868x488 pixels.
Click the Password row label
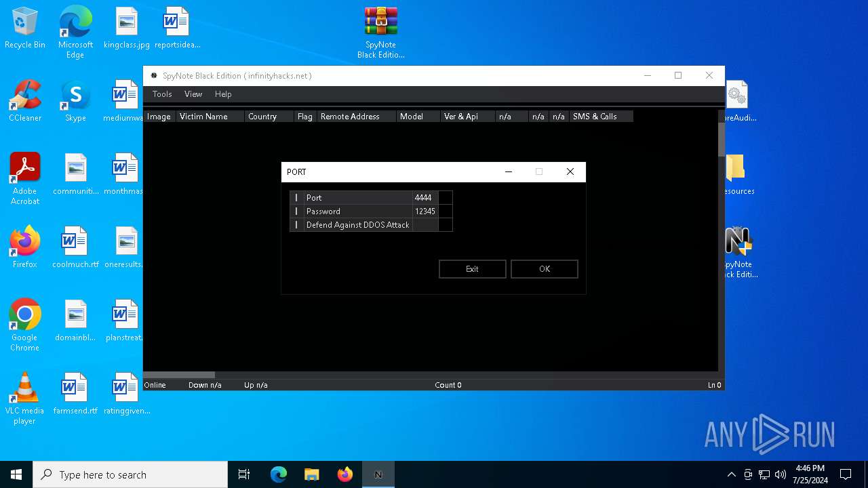[358, 211]
